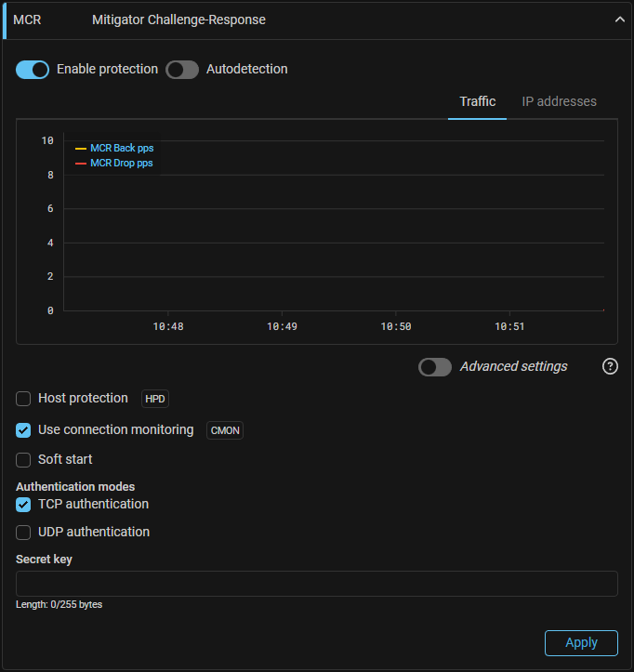This screenshot has width=634, height=672.
Task: Enable the Advanced settings toggle
Action: [435, 367]
